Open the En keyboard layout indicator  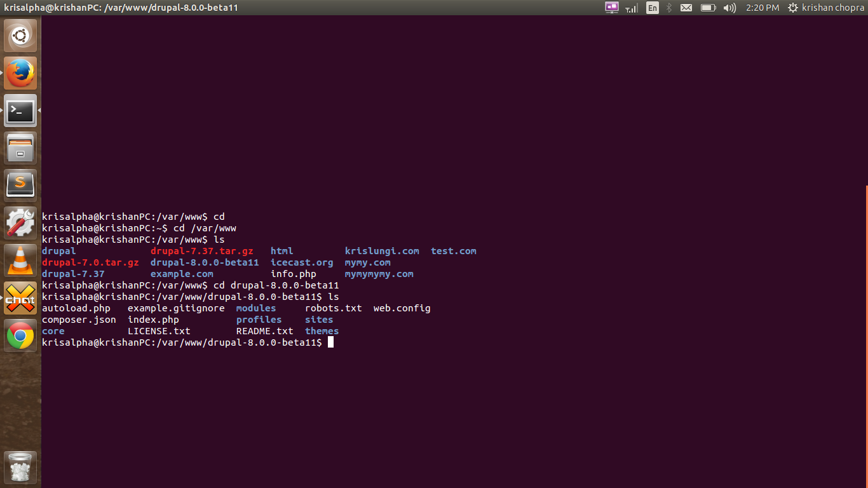coord(652,8)
